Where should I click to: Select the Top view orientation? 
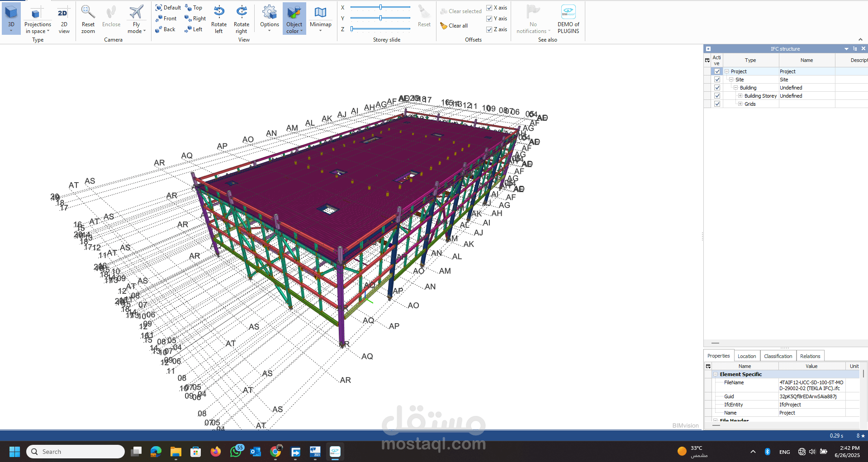tap(194, 8)
